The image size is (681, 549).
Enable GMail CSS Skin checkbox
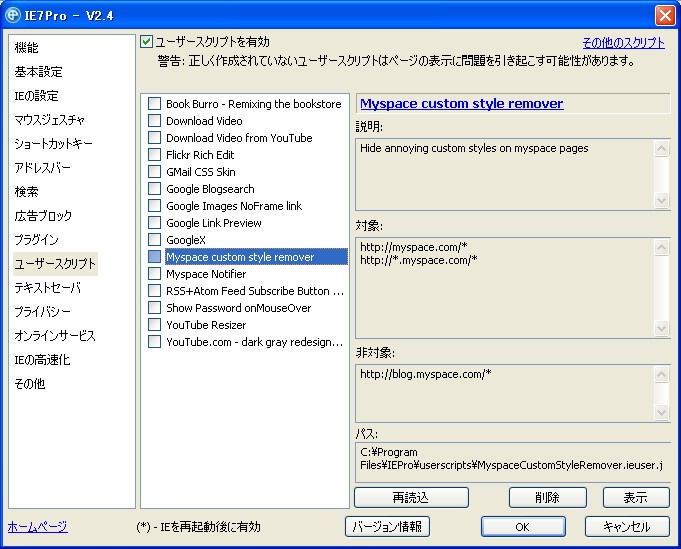pos(154,172)
